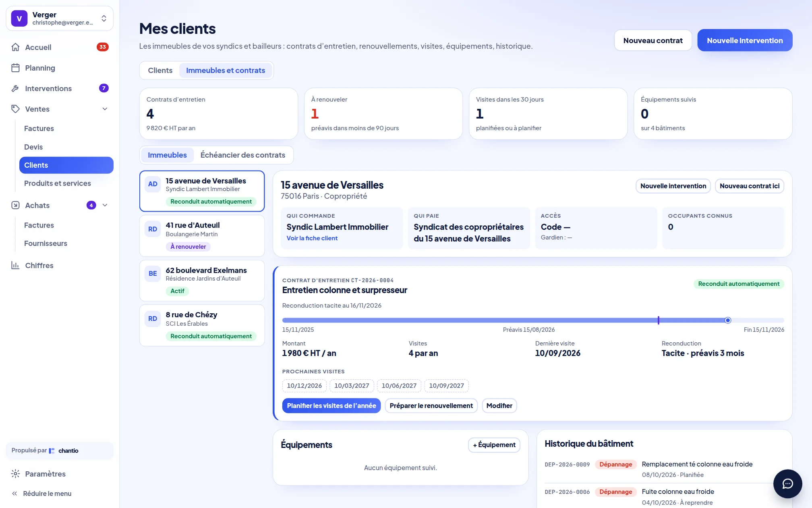This screenshot has height=508, width=812.
Task: Click the Nouveau contrat button
Action: [x=653, y=40]
